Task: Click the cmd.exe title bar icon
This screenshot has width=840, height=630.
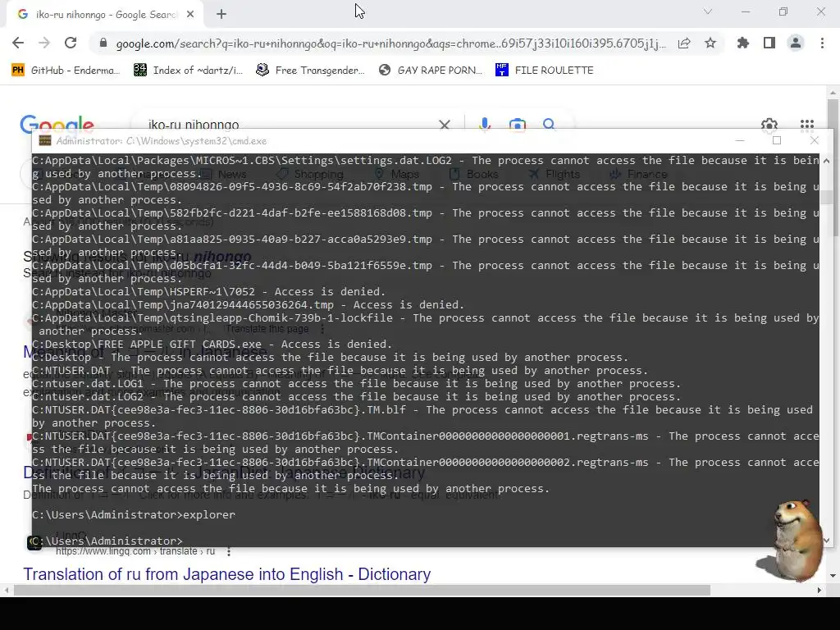Action: point(45,141)
